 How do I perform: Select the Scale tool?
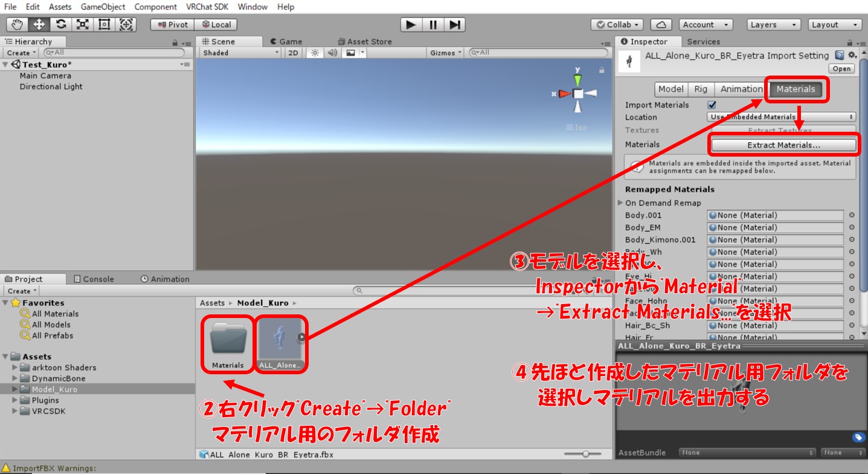point(82,25)
